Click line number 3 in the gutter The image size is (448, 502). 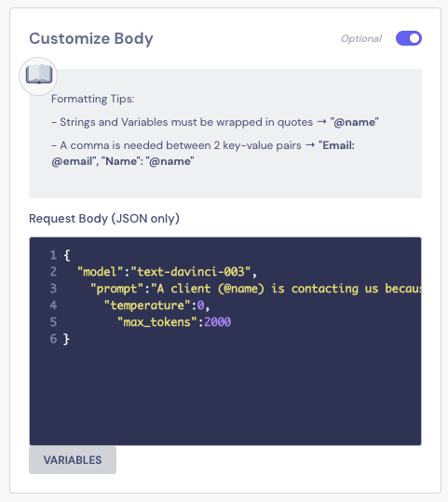[53, 289]
